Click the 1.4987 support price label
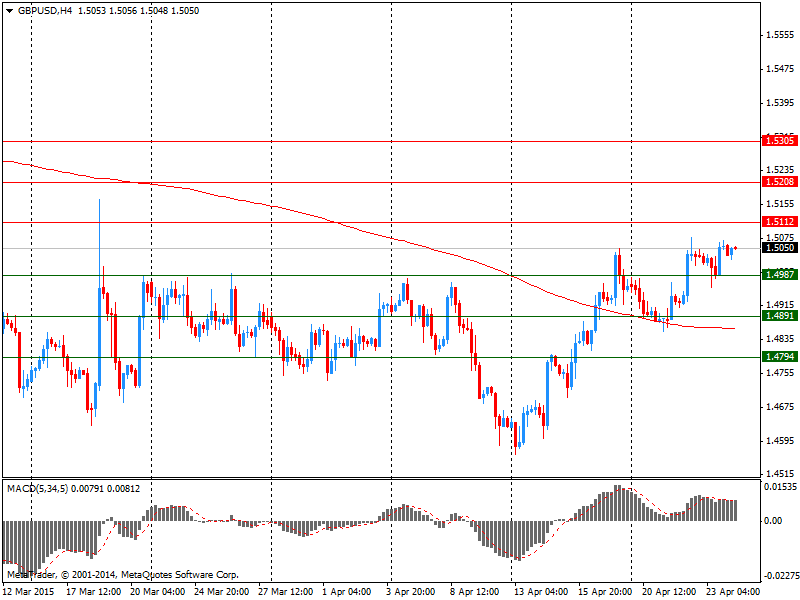800x600 pixels. click(x=779, y=274)
